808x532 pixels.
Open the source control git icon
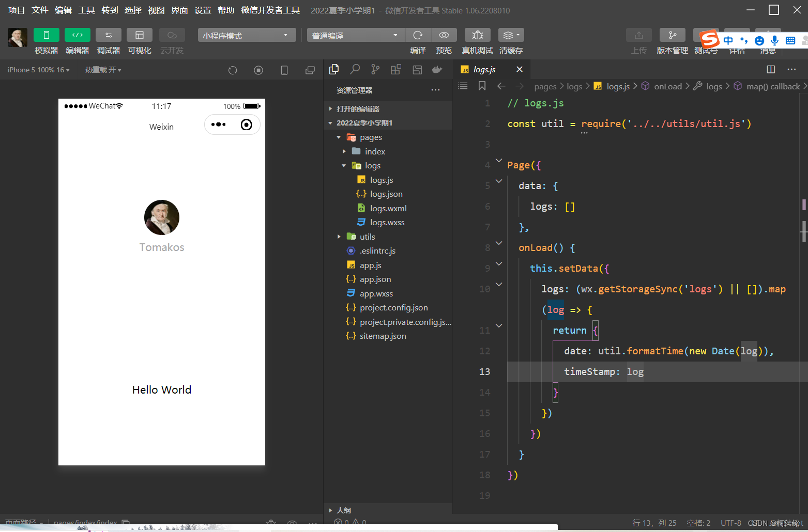[375, 69]
